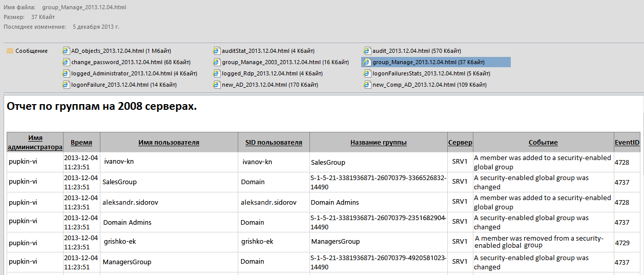The height and width of the screenshot is (275, 644).
Task: Click the AD_objects_2013.12.04.html file icon
Action: (x=66, y=51)
